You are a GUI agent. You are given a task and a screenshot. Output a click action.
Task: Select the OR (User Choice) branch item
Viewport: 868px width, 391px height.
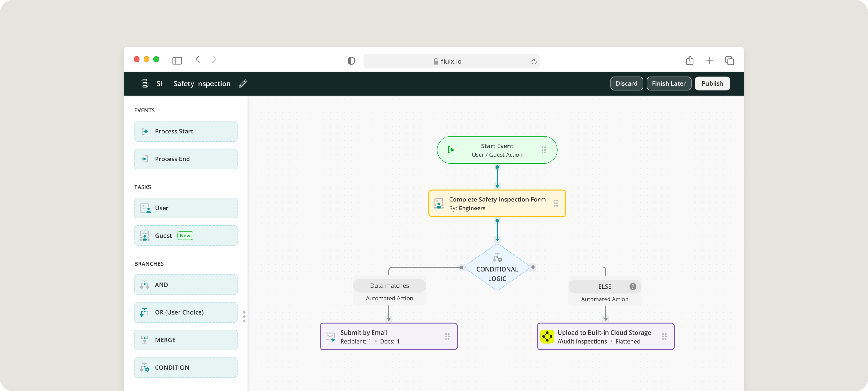(x=186, y=312)
